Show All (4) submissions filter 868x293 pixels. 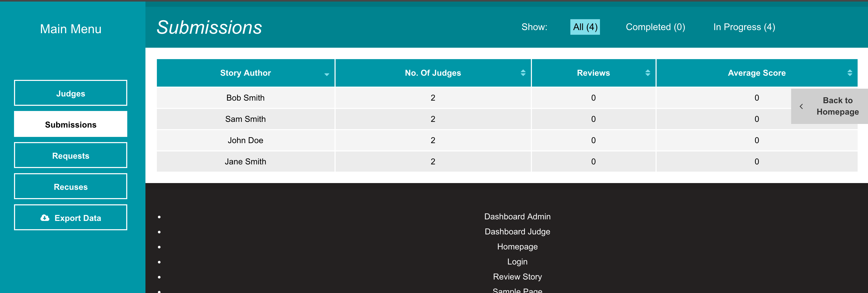585,27
